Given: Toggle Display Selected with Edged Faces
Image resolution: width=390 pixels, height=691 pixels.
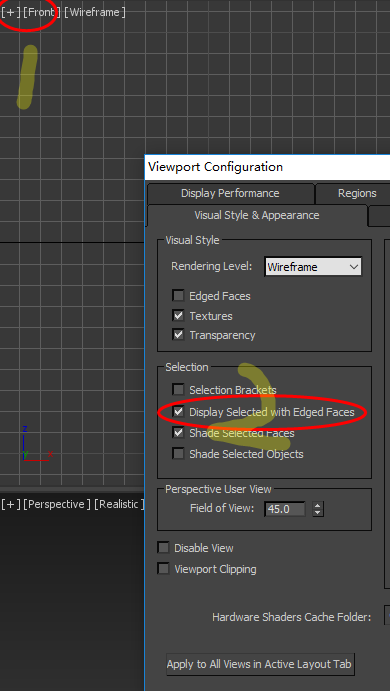Looking at the screenshot, I should (178, 412).
